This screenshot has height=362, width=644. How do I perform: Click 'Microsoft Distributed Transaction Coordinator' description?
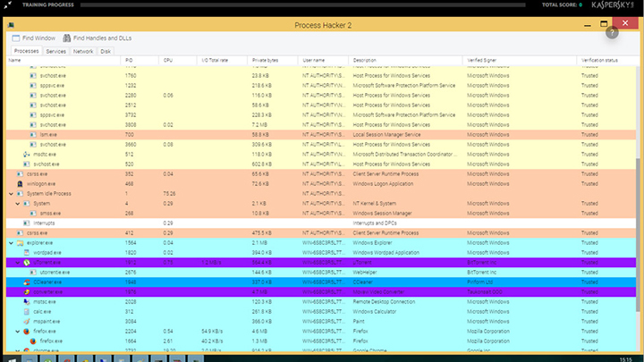[404, 155]
